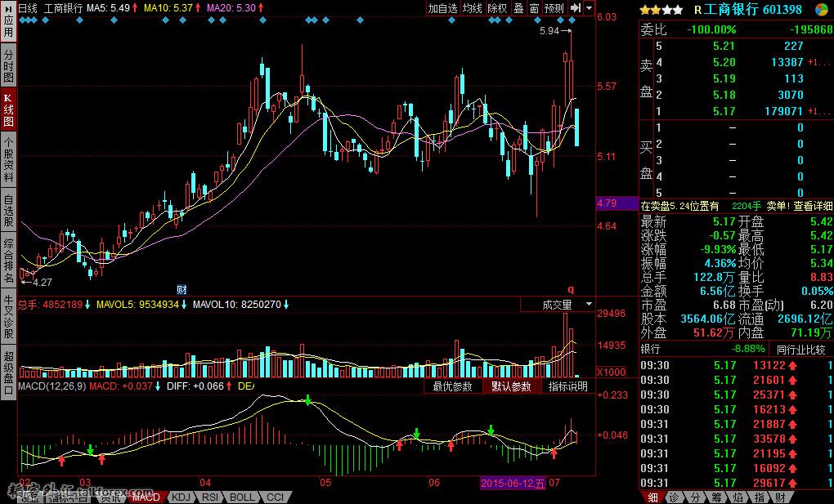834x504 pixels.
Task: Open 综合排名 in the sidebar
Action: click(8, 261)
